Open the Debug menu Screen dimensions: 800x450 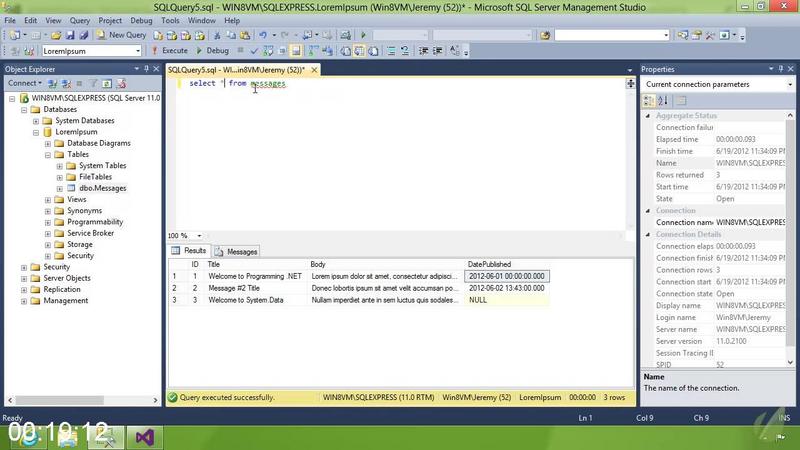tap(141, 20)
